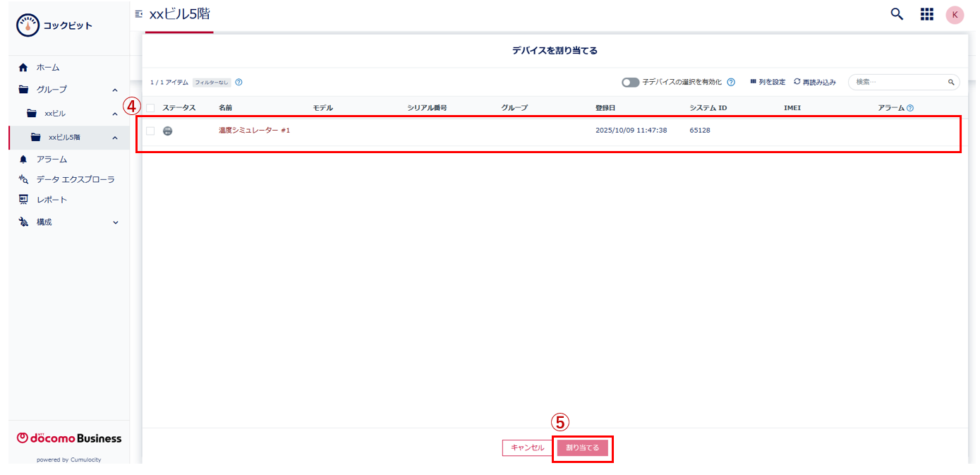Click the キャンセル button
This screenshot has height=475, width=980.
click(x=527, y=448)
